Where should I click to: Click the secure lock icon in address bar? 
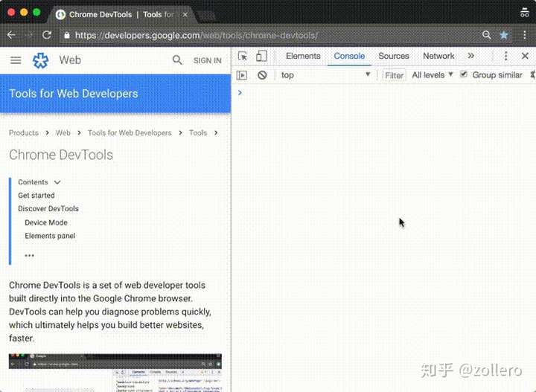coord(67,35)
